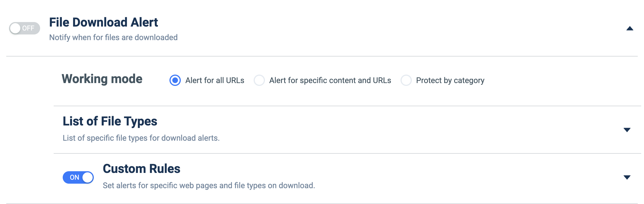
Task: Select the Protect by category radio button
Action: (x=406, y=80)
